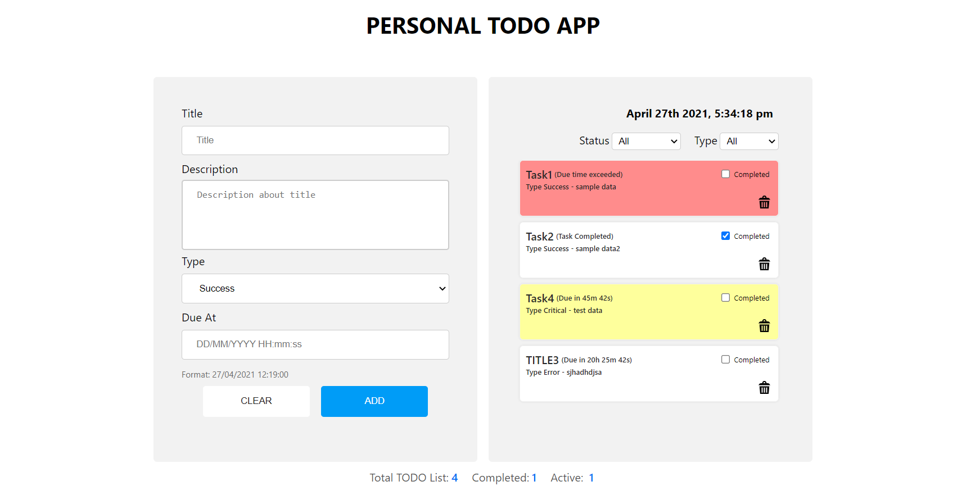Click the trash icon on Task2

click(x=764, y=264)
